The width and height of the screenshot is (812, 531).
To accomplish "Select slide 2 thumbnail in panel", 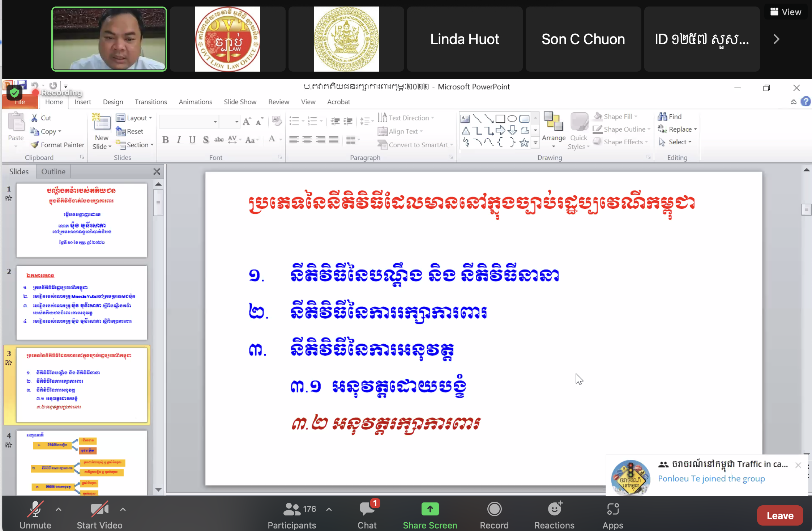I will click(x=81, y=303).
